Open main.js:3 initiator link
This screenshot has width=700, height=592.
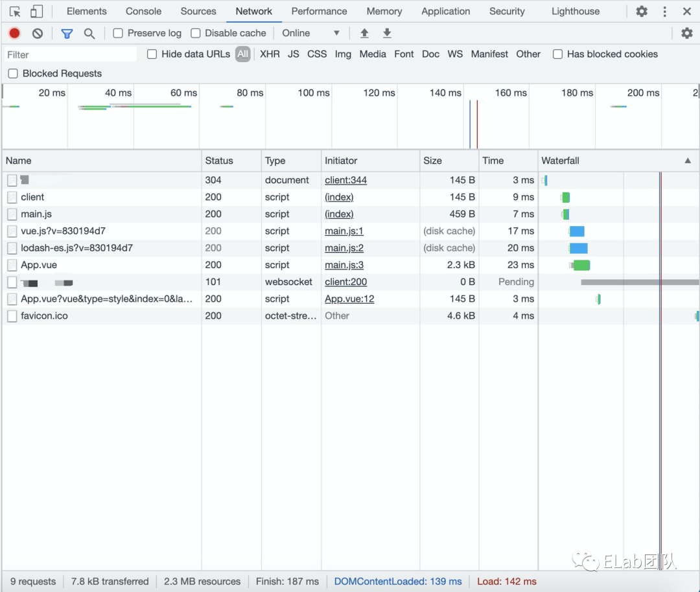coord(344,265)
